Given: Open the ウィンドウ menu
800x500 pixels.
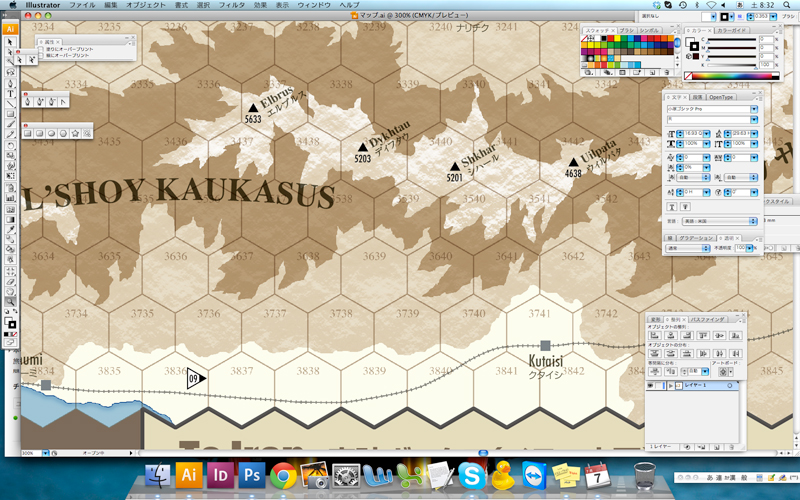Looking at the screenshot, I should (x=314, y=5).
